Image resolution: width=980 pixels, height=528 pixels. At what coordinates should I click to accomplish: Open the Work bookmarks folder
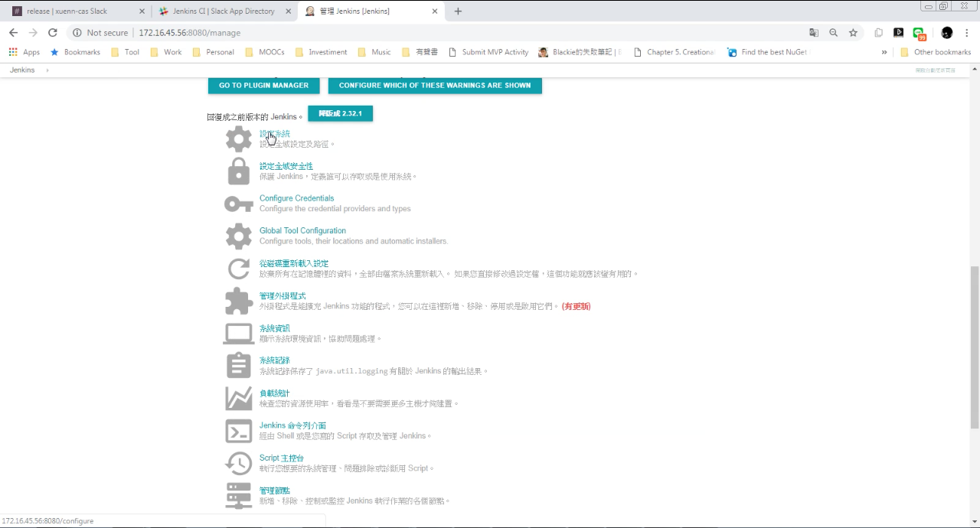pos(166,52)
